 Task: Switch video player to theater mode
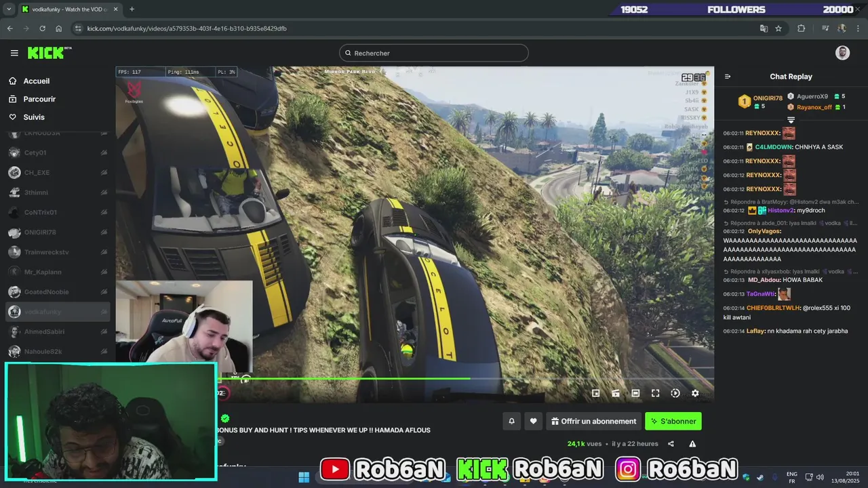click(635, 393)
